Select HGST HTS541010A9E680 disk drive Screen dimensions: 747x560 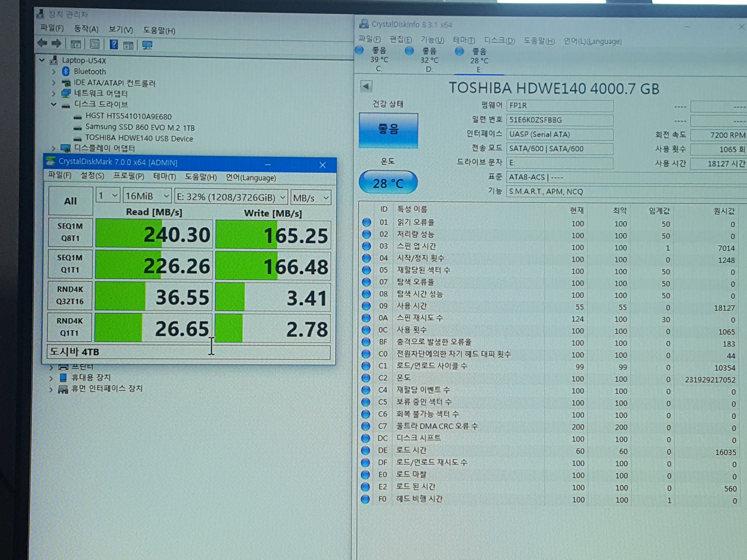[x=128, y=116]
